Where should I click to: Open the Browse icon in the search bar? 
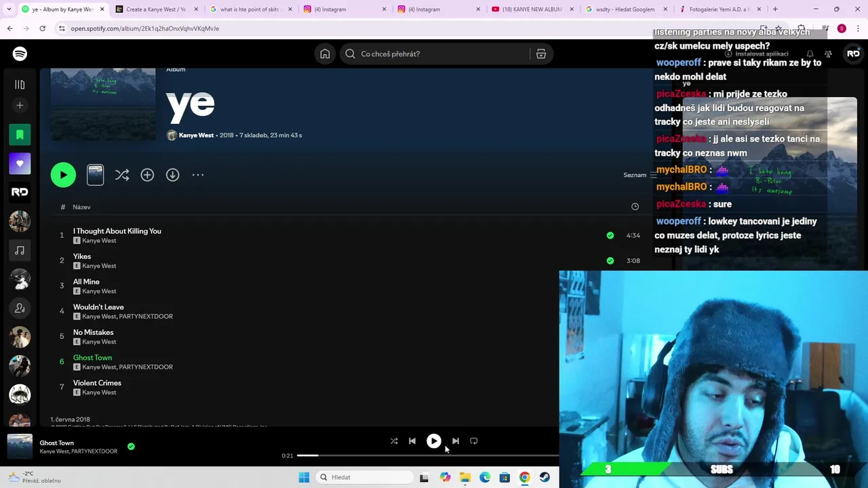541,54
